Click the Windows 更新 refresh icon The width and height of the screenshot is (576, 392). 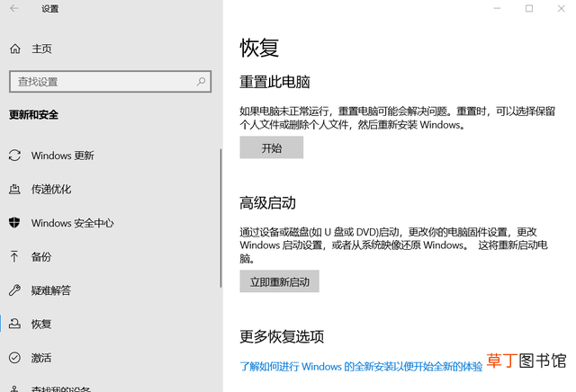(14, 156)
